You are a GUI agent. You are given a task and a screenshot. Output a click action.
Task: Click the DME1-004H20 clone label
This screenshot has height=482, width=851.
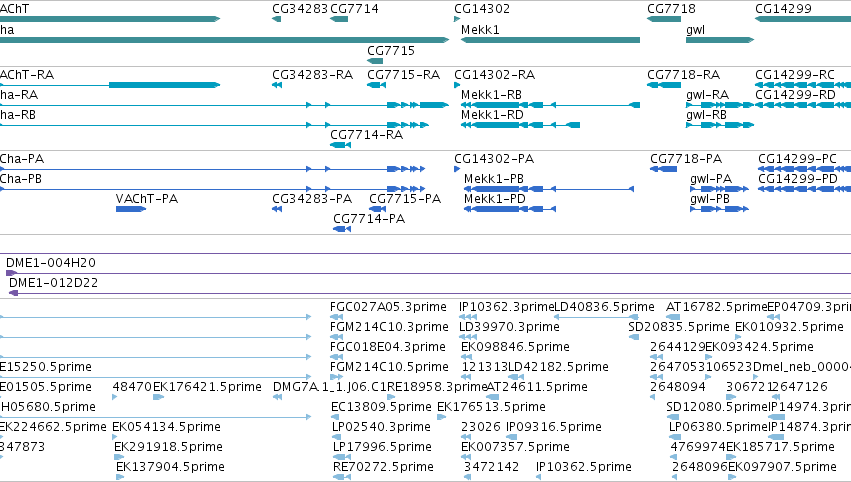pyautogui.click(x=51, y=263)
